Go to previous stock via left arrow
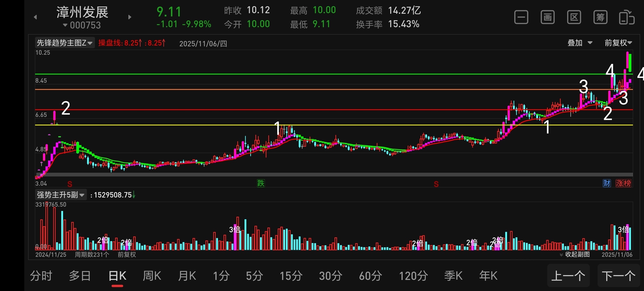Viewport: 644px width, 291px height. [x=35, y=17]
